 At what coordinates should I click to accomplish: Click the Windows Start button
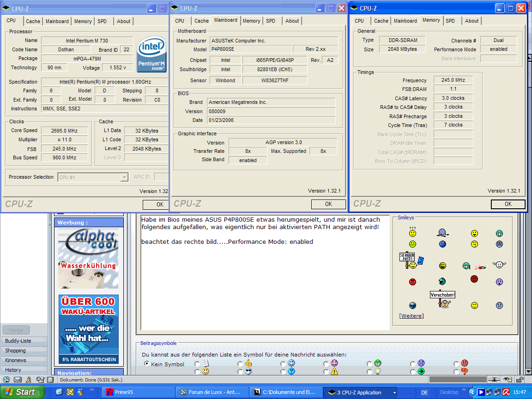(22, 392)
